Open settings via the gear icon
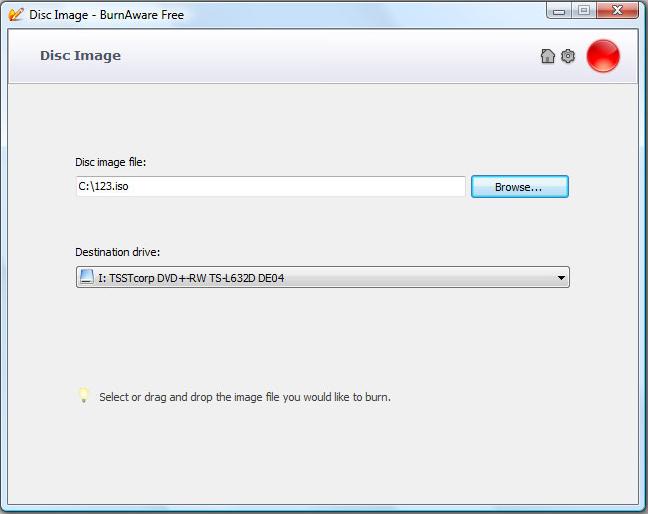The width and height of the screenshot is (648, 514). tap(568, 56)
